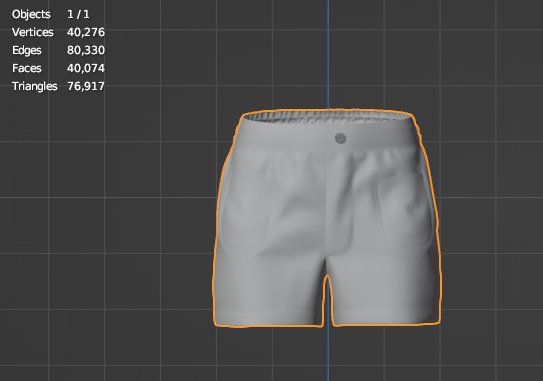543x381 pixels.
Task: Click the Vertices value '40,276'
Action: (86, 32)
